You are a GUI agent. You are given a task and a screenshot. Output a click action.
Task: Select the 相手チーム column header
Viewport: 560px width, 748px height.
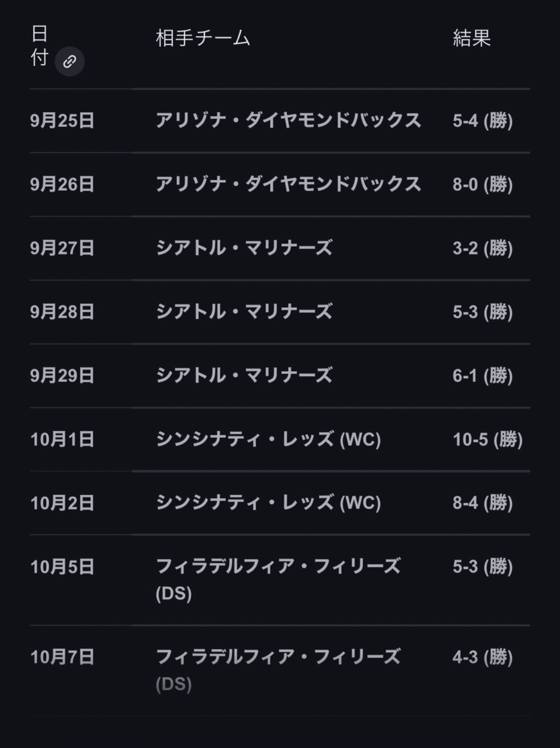click(203, 38)
